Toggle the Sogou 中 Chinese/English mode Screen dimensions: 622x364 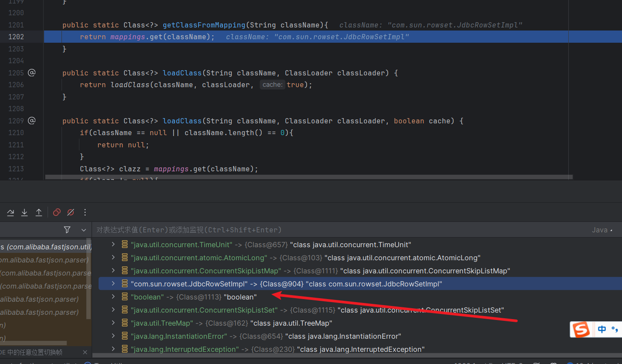click(602, 330)
